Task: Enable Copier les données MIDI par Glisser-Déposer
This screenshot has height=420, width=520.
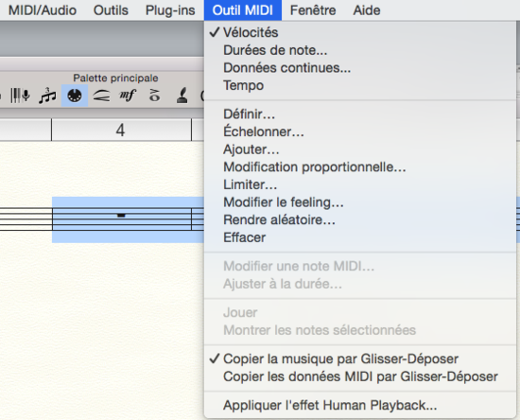Action: click(360, 376)
